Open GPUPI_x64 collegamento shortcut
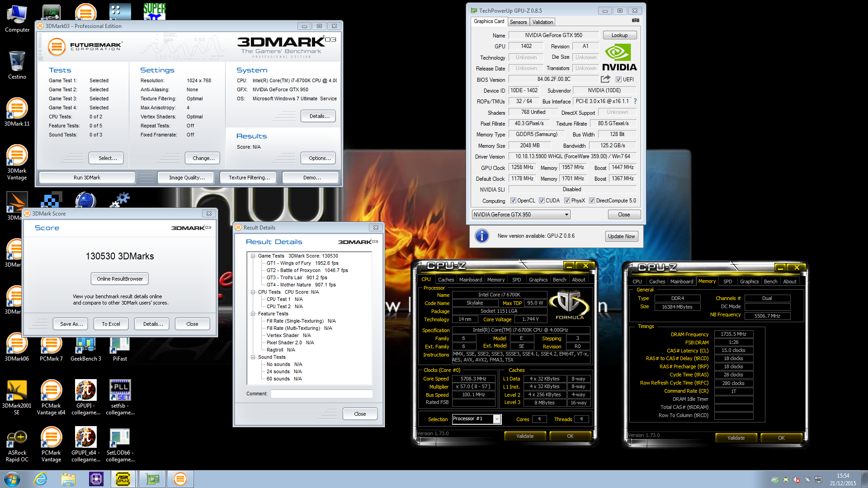Viewport: 868px width, 488px height. [86, 445]
